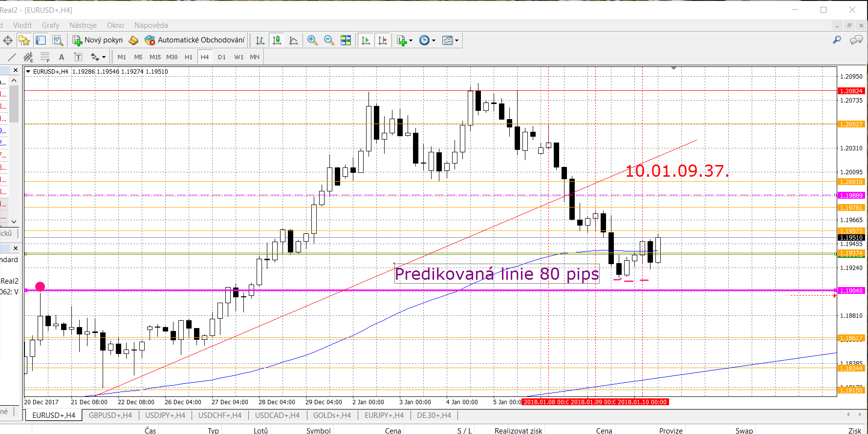Screen dimensions: 868x434
Task: Switch to candlestick chart display
Action: (277, 41)
